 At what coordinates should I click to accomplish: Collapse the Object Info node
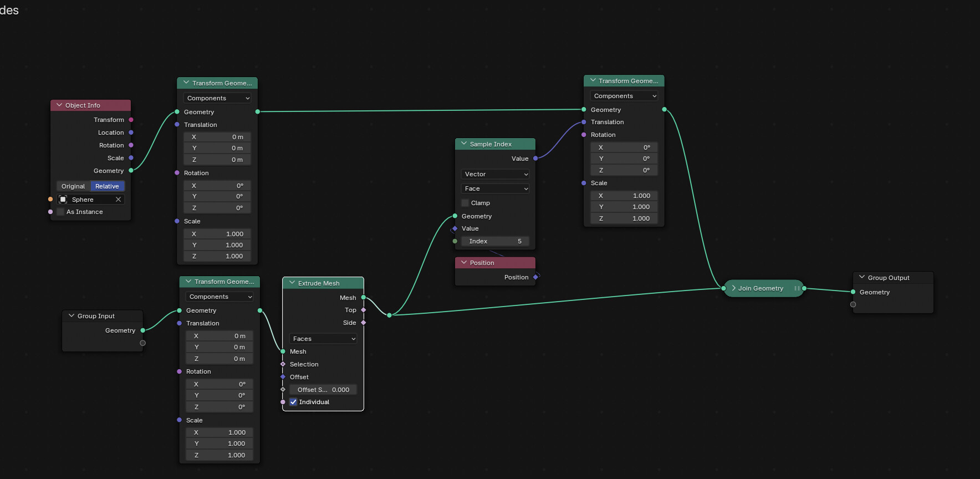(x=59, y=105)
